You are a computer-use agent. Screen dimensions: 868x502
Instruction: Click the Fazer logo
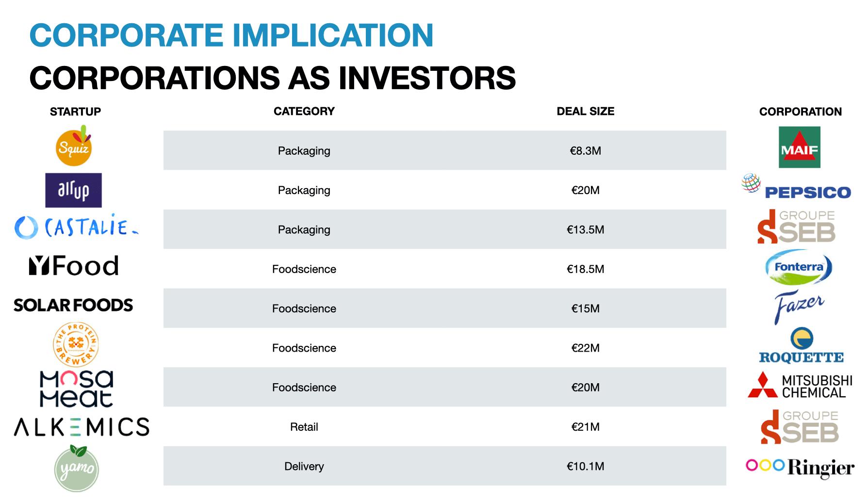click(799, 307)
